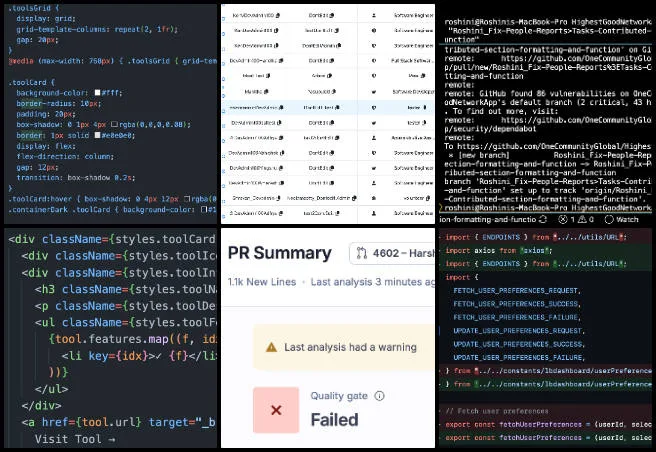The height and width of the screenshot is (452, 656).
Task: Click the star role icon in the Volunteer row
Action: pyautogui.click(x=374, y=198)
